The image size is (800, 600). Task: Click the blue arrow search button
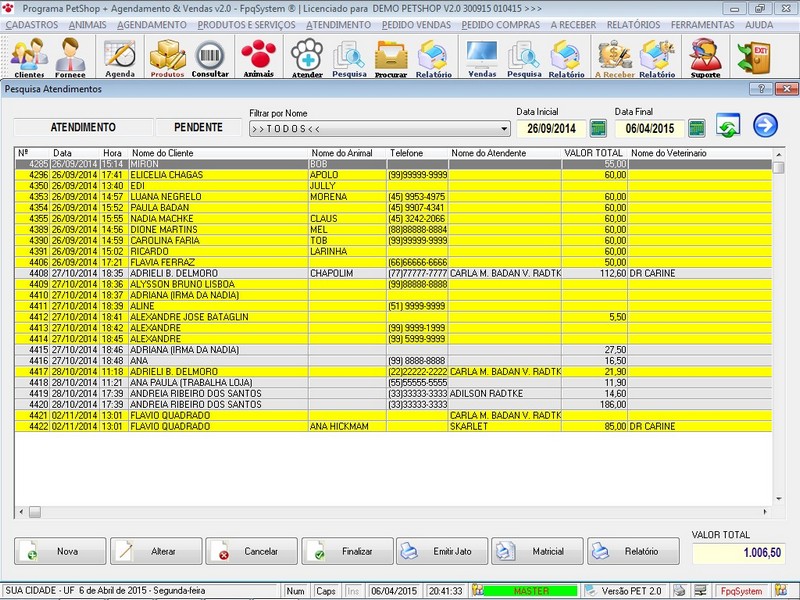pyautogui.click(x=765, y=126)
